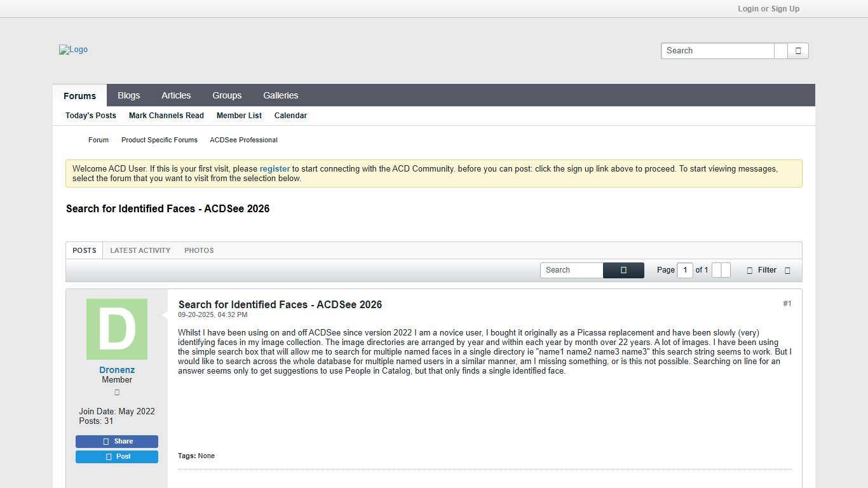The height and width of the screenshot is (488, 868).
Task: Click Login or Sign Up link
Action: (768, 9)
